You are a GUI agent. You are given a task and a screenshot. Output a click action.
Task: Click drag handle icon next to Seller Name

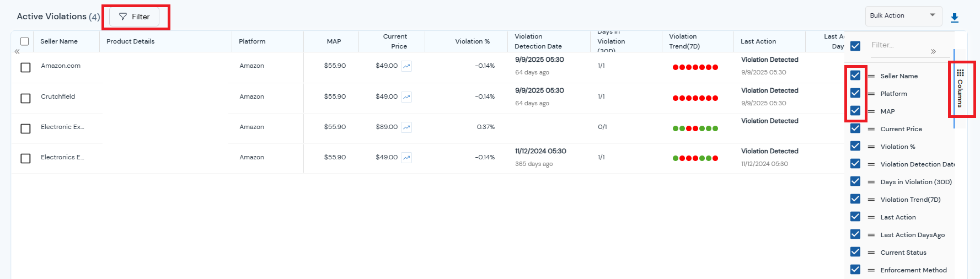pyautogui.click(x=871, y=76)
